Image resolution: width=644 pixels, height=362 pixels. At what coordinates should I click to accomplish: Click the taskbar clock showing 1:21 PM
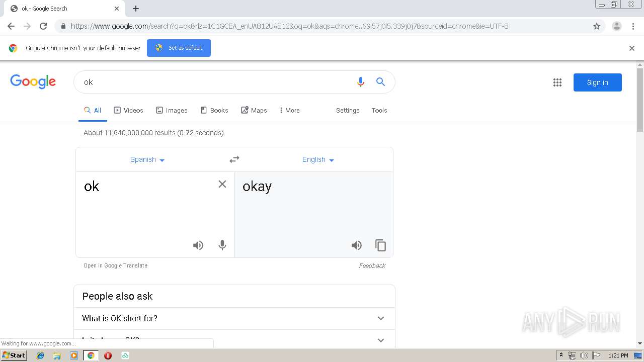618,355
